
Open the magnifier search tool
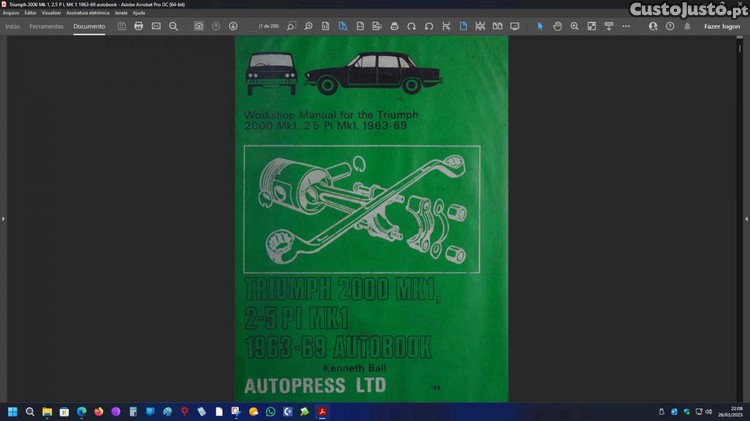click(173, 26)
